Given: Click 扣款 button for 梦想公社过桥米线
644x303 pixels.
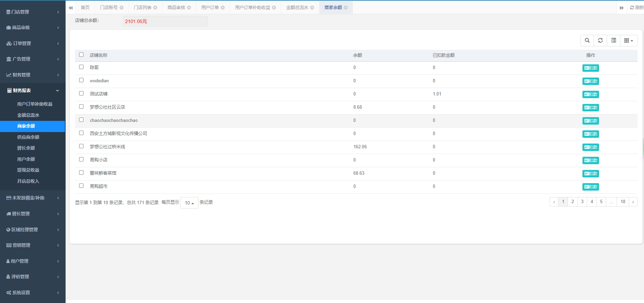Looking at the screenshot, I should click(x=591, y=147).
